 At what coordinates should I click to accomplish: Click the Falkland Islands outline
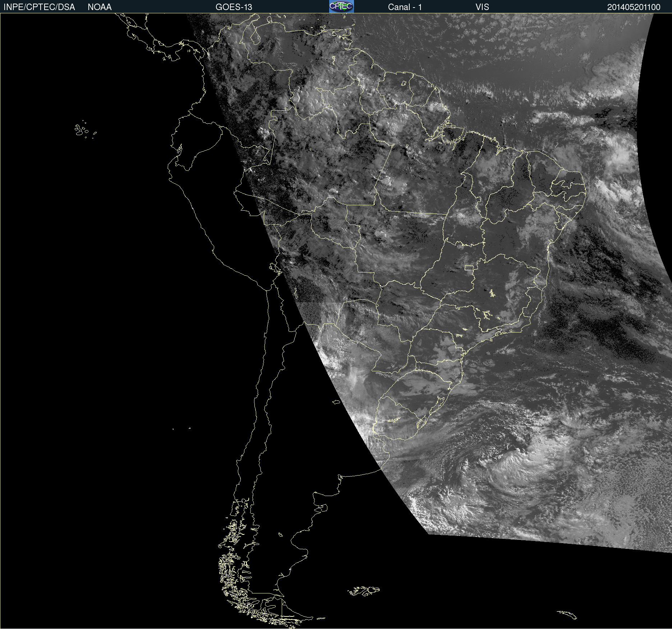click(364, 591)
